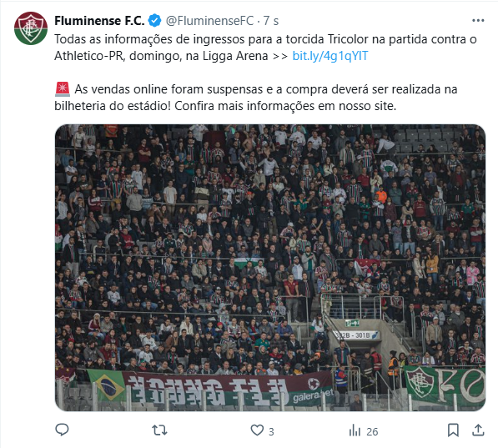
Task: Expand the three-dot more options menu
Action: pyautogui.click(x=478, y=21)
